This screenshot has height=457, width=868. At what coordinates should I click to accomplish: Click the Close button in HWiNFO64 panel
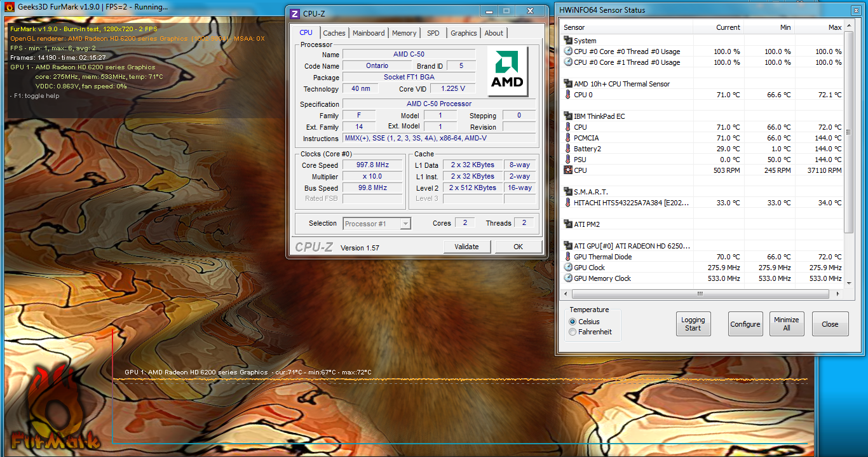click(x=830, y=324)
